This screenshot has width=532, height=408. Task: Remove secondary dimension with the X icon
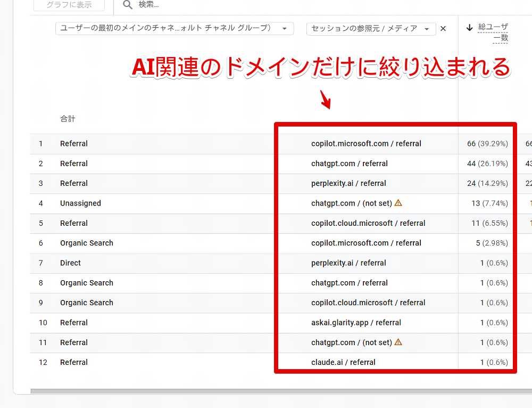[443, 29]
